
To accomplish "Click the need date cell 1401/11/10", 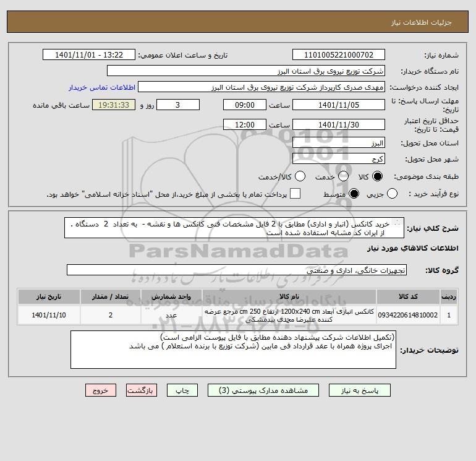I will coord(49,315).
